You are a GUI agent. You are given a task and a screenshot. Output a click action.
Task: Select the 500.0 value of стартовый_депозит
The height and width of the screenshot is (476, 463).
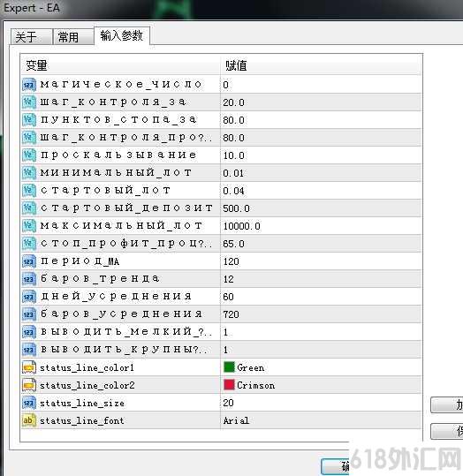pos(236,208)
